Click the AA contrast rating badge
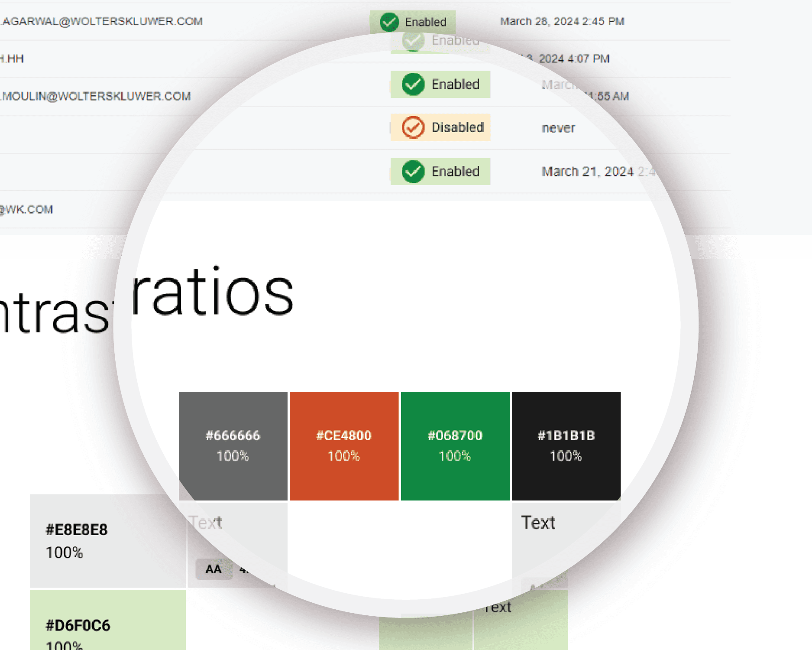The image size is (812, 650). point(214,569)
